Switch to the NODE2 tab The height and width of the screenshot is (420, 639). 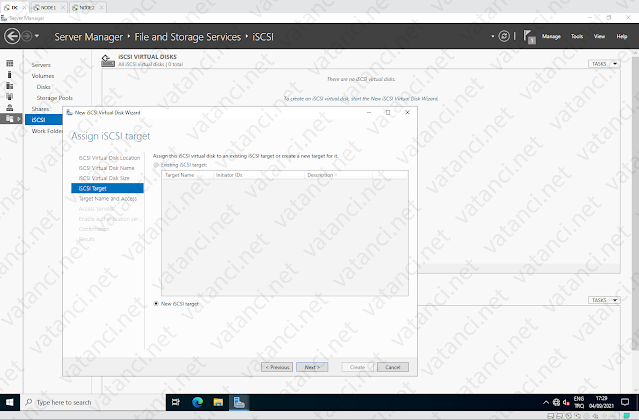[87, 7]
